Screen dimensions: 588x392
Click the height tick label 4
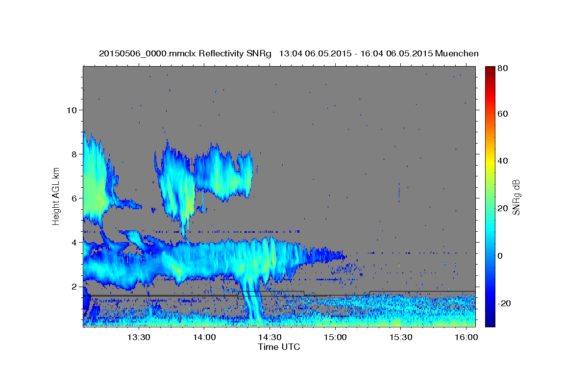click(75, 242)
